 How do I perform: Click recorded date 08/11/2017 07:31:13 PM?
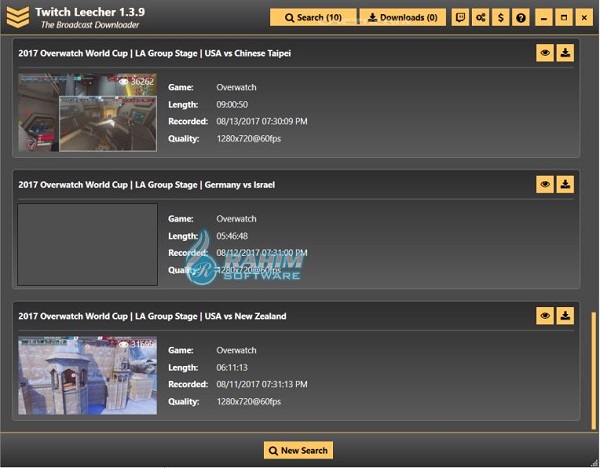[x=262, y=384]
